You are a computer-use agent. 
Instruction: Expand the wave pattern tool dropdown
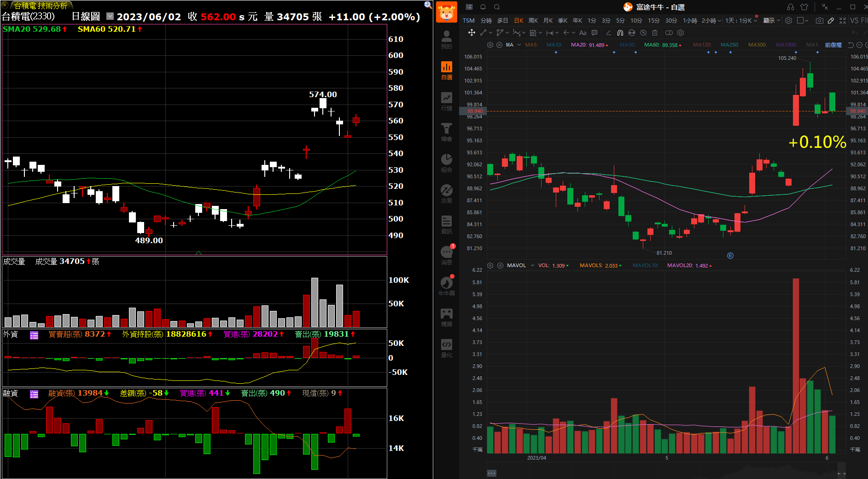524,33
